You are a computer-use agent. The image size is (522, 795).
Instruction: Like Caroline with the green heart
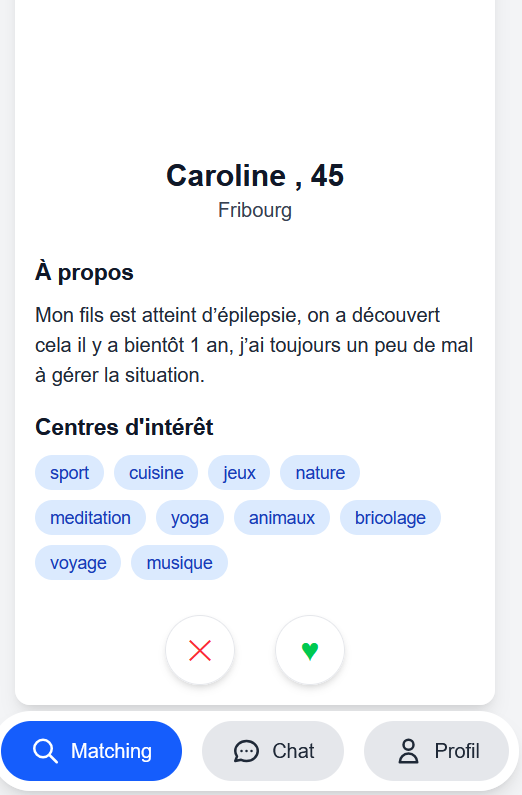click(310, 650)
